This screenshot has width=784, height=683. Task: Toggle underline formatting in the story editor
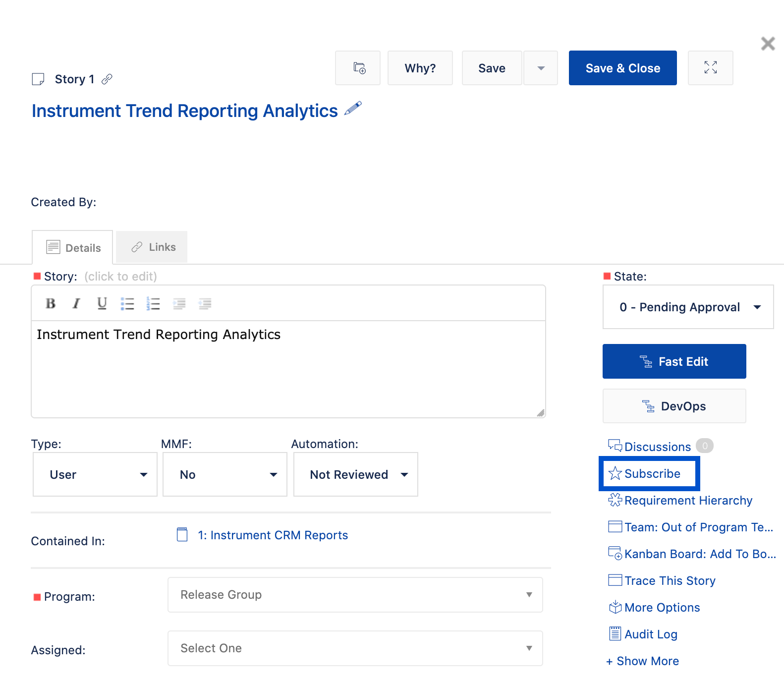point(102,303)
